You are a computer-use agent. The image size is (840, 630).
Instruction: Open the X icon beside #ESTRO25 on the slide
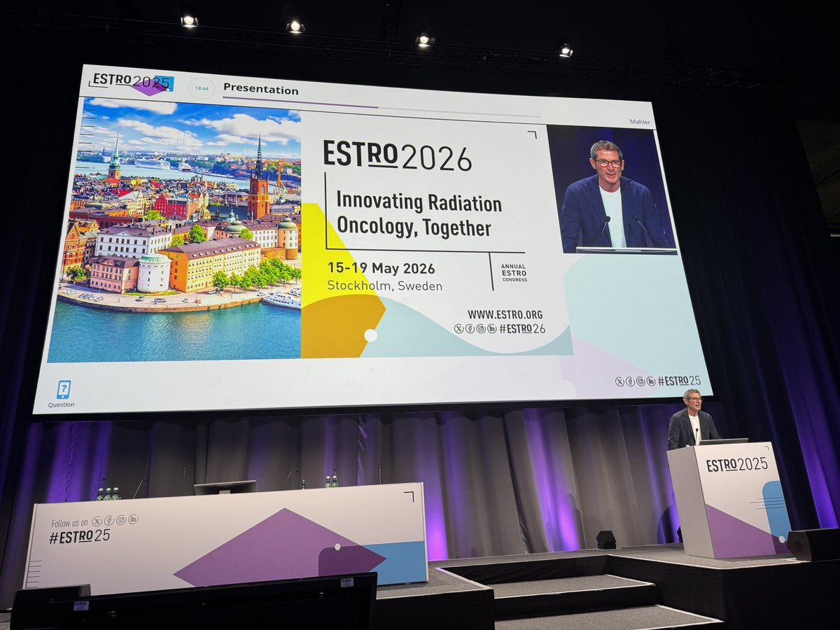619,381
